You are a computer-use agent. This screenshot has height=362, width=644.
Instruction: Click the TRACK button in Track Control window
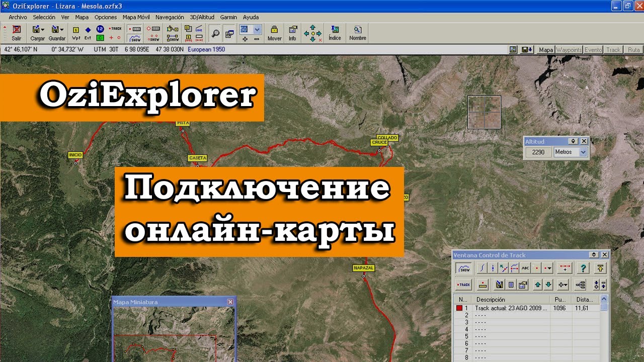tap(464, 285)
